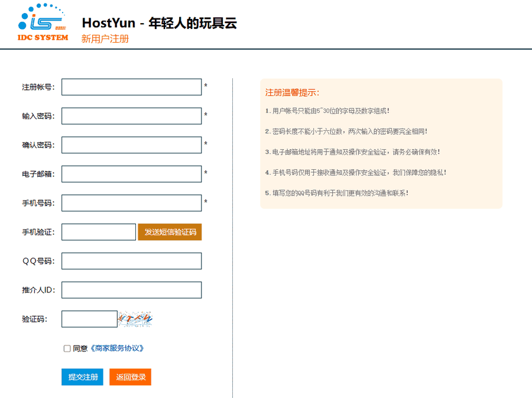Screen dimensions: 532x406
Task: Click the 验证码 label
Action: (x=35, y=320)
